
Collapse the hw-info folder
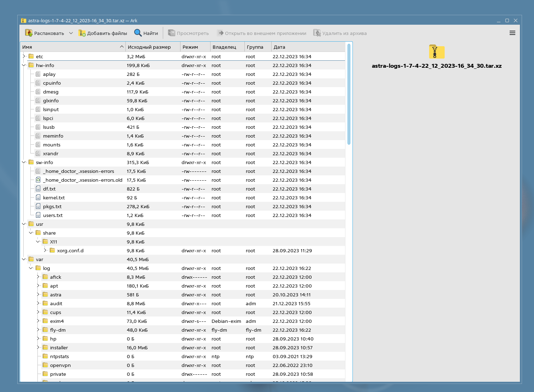click(24, 65)
